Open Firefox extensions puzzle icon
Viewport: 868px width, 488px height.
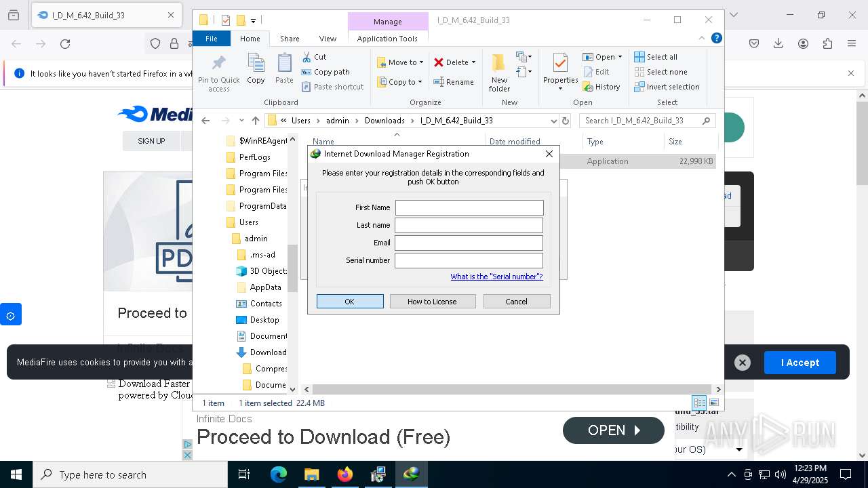coord(827,44)
